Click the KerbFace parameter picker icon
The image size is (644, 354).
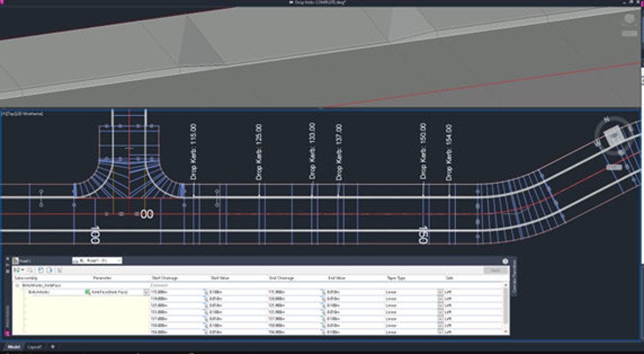point(88,291)
